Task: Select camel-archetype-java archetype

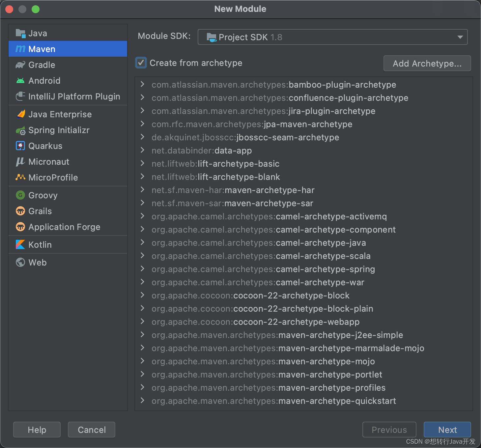Action: 304,243
